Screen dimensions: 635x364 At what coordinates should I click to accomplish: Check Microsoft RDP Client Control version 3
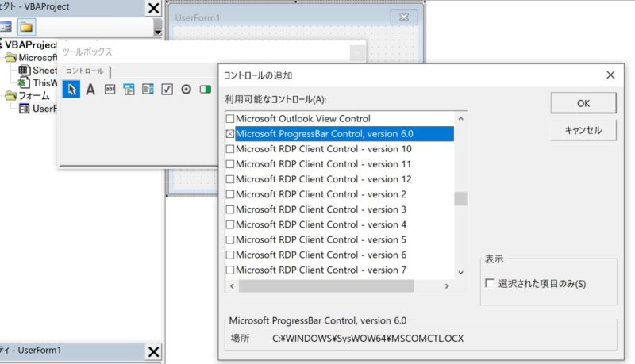(230, 209)
